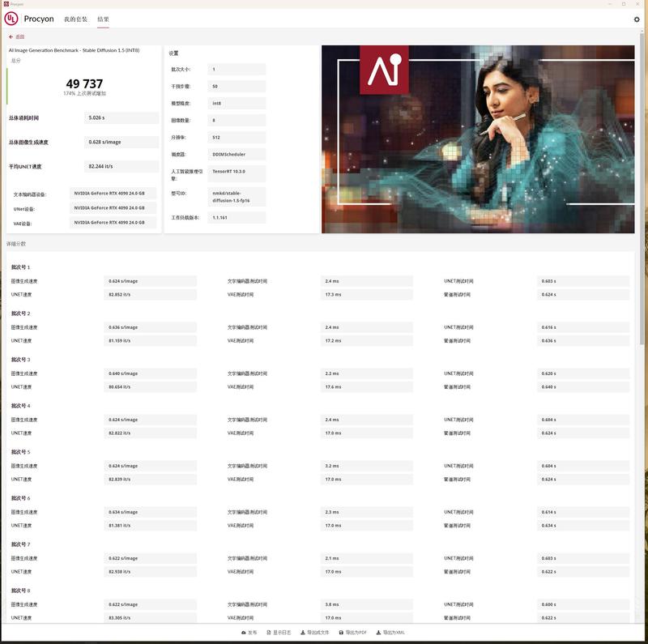Export result via 导出为PDF

tap(352, 633)
